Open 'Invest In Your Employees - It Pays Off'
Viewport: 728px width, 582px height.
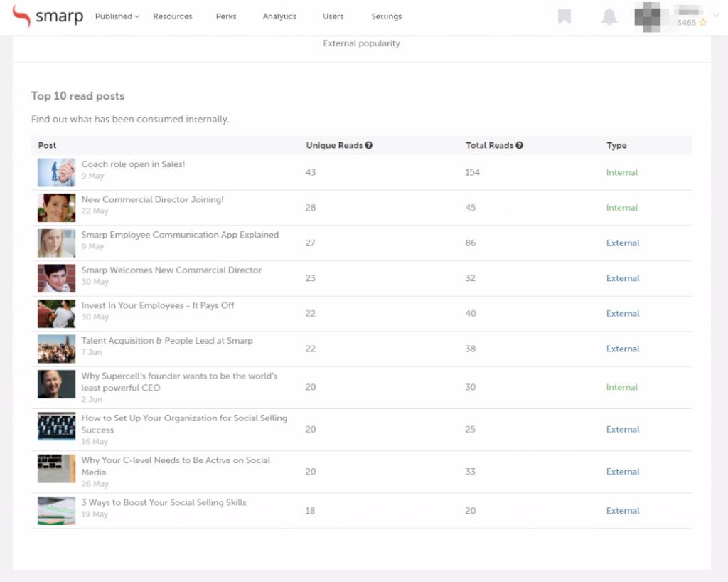157,305
